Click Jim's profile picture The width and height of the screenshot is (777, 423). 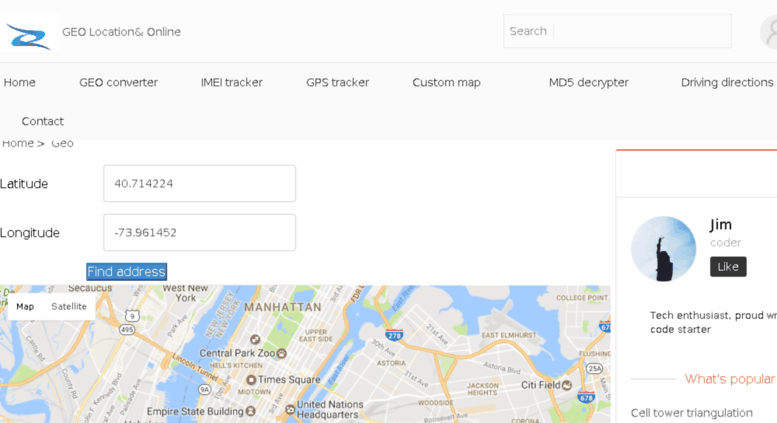click(x=664, y=249)
